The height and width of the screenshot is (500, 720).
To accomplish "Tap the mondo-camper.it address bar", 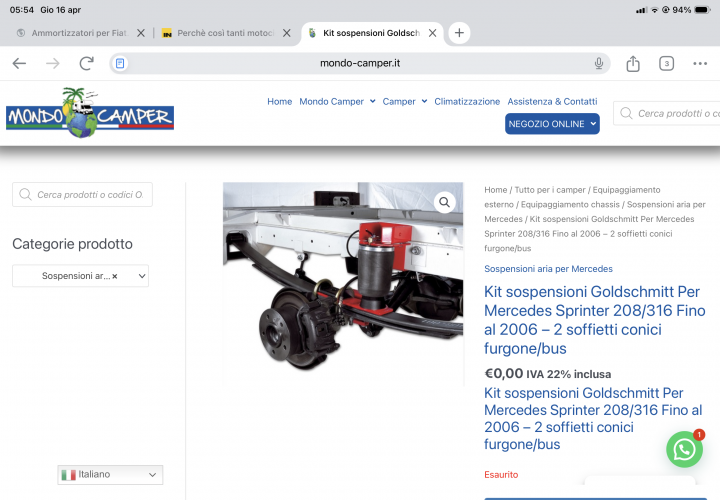I will click(x=360, y=63).
